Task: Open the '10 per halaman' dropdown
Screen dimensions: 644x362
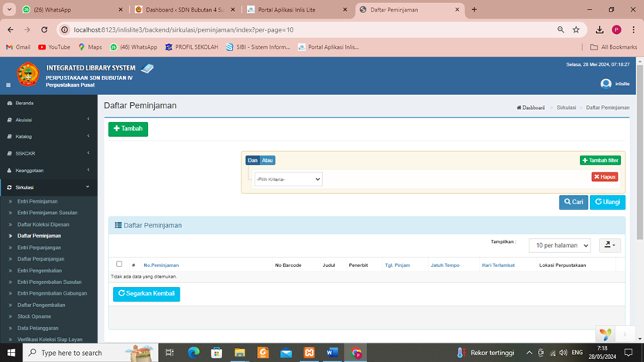Action: coord(559,244)
